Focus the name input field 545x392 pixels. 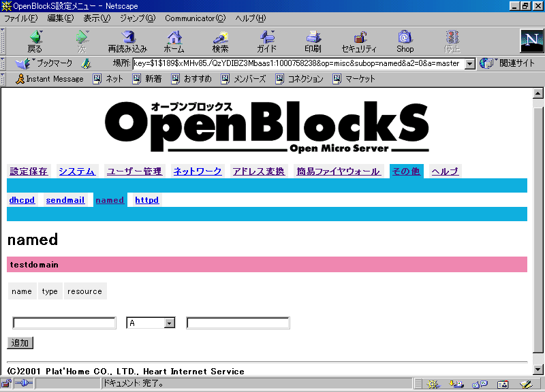(64, 323)
